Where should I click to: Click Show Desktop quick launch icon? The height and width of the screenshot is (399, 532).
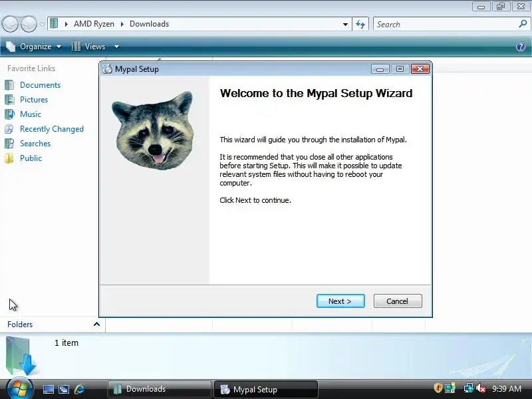click(x=48, y=389)
